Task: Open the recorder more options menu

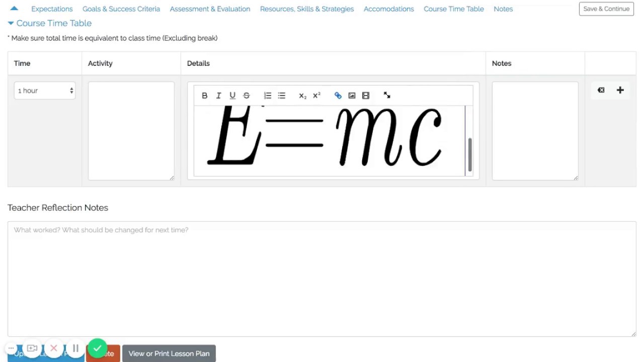Action: (x=11, y=348)
